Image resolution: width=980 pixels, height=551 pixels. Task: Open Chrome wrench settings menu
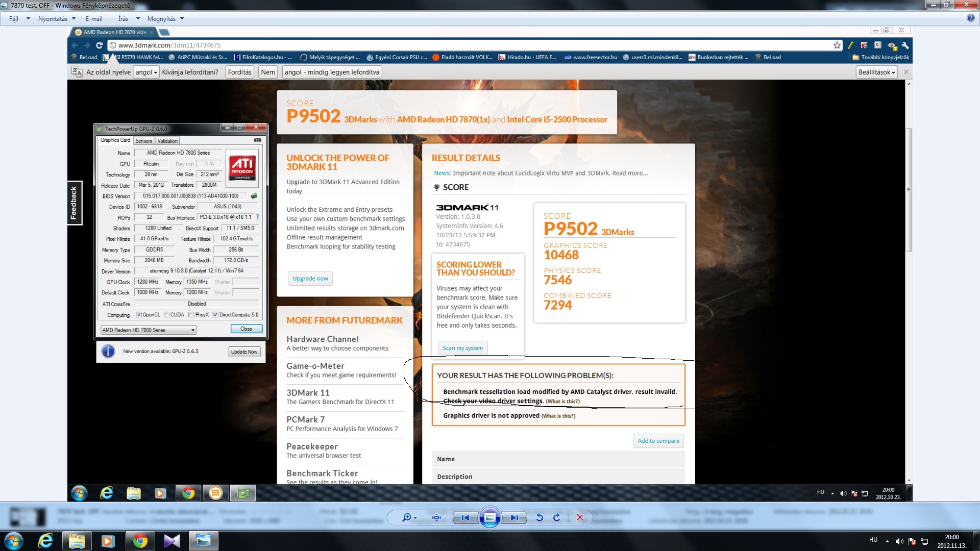[x=905, y=45]
